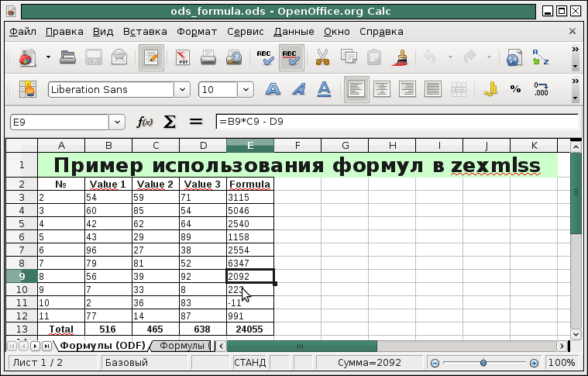This screenshot has width=588, height=376.
Task: Expand formatting toolbar overflow chevron
Action: coord(576,81)
